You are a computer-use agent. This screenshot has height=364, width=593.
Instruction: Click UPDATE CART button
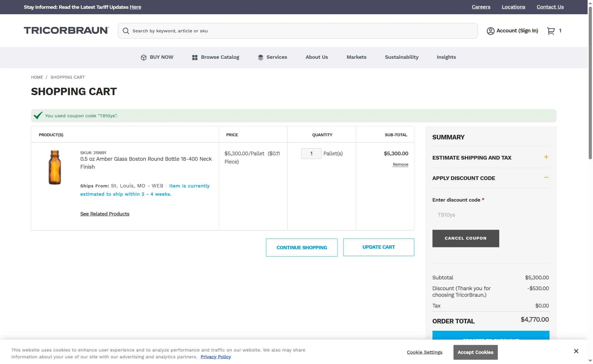point(378,247)
